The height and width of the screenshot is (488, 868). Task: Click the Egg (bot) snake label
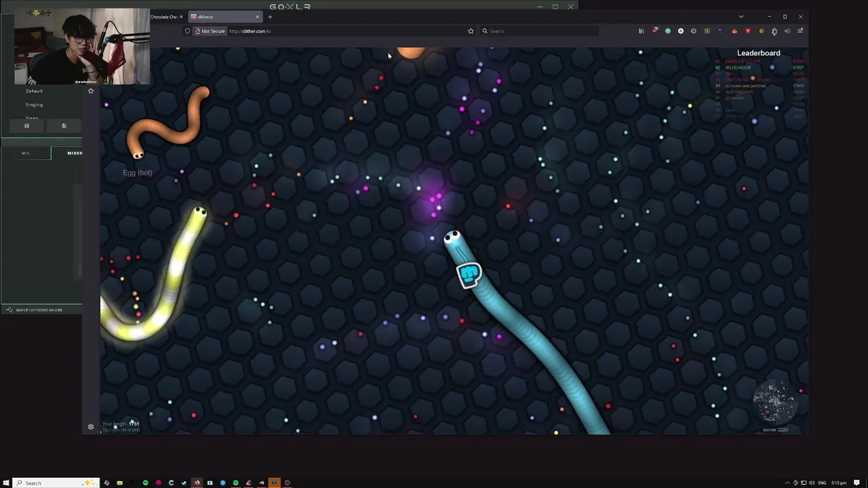click(x=138, y=173)
